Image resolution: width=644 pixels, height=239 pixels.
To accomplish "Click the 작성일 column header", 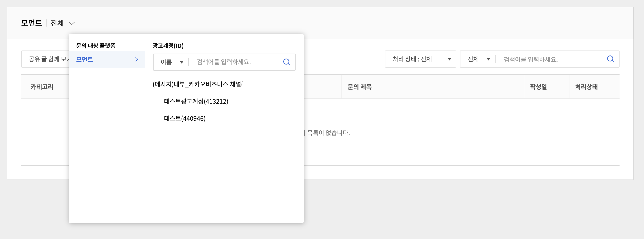I will pyautogui.click(x=538, y=87).
